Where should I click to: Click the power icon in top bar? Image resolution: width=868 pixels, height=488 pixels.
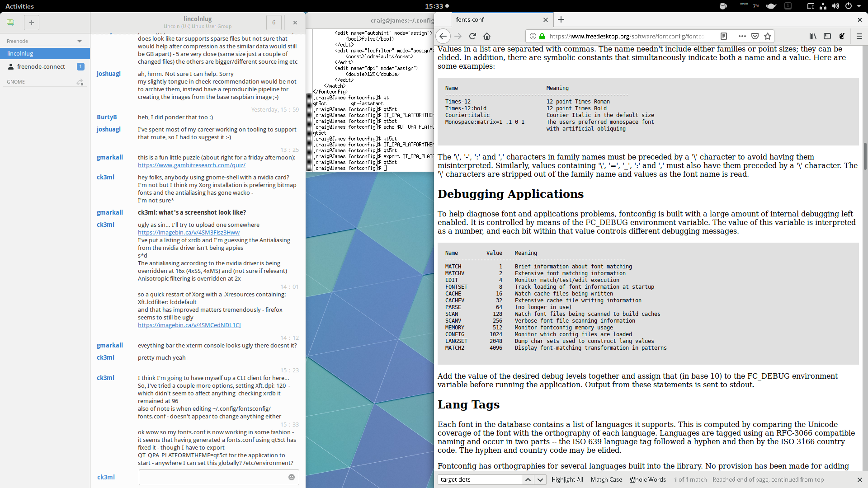coord(848,6)
